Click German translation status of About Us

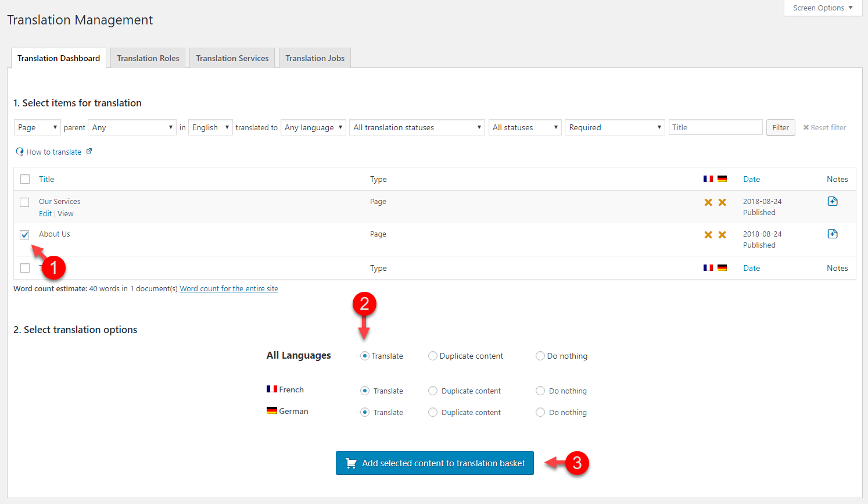coord(722,235)
